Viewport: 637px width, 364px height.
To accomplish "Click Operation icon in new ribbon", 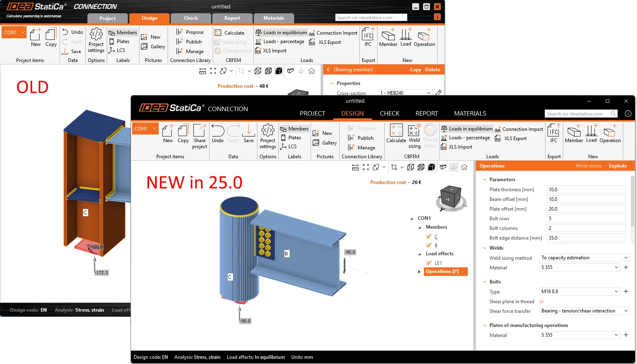I will [x=610, y=134].
